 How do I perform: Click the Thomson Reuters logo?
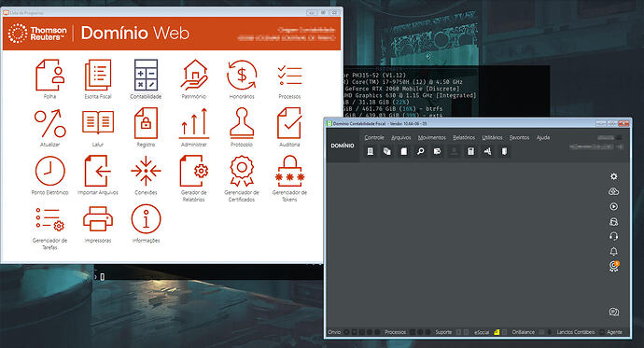pos(37,34)
